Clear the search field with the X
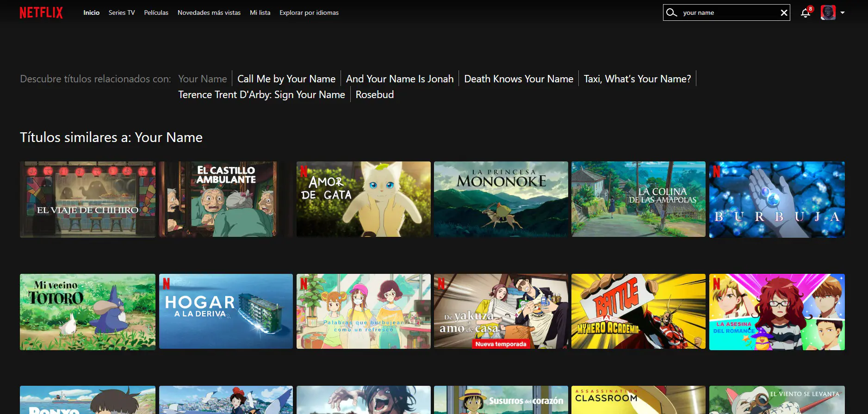 point(784,12)
